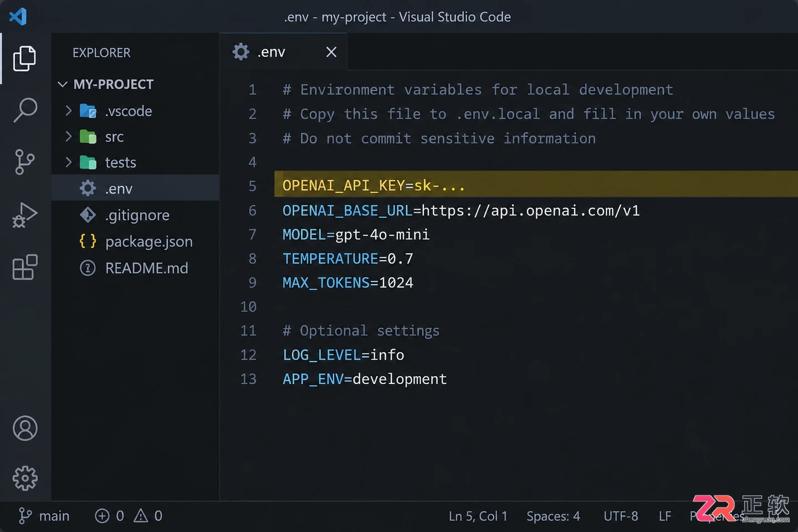This screenshot has height=532, width=798.
Task: Collapse the MY-PROJECT root folder chevron
Action: coord(63,84)
